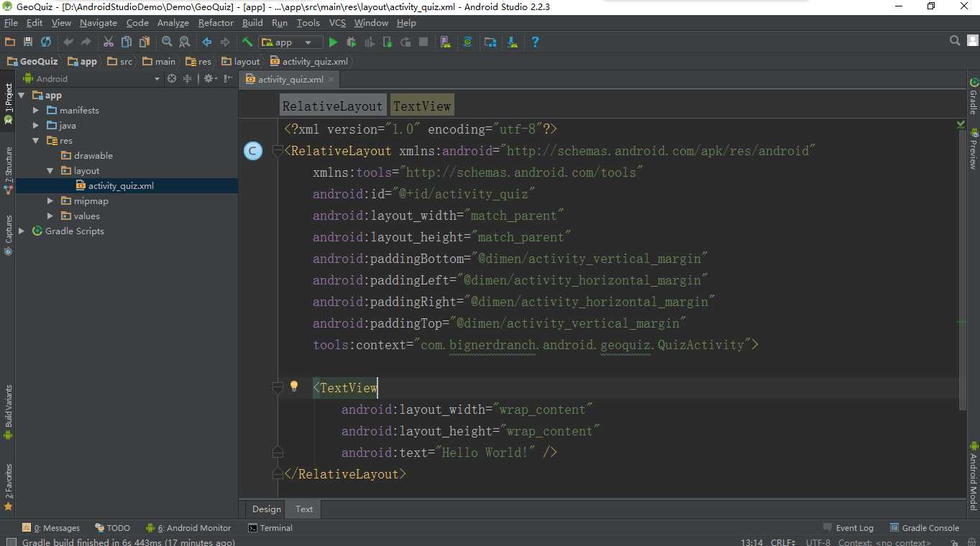980x546 pixels.
Task: Open the Refactor menu
Action: point(216,23)
